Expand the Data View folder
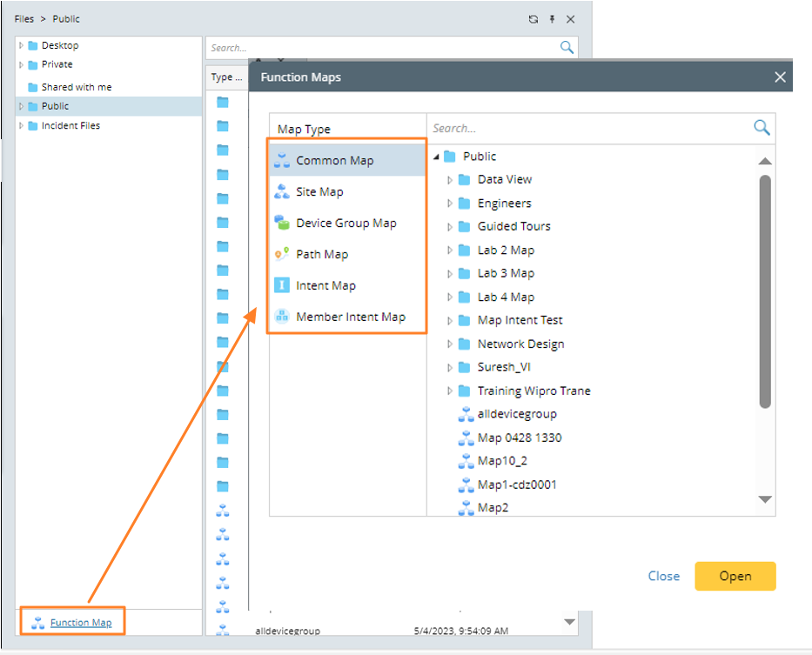Image resolution: width=812 pixels, height=655 pixels. pos(450,180)
